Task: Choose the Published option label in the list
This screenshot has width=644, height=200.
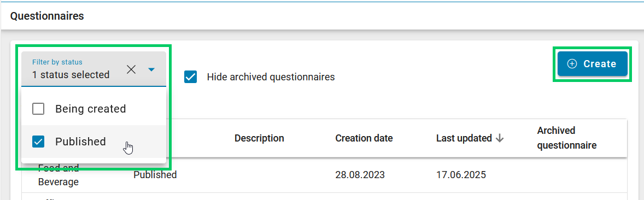Action: tap(80, 142)
